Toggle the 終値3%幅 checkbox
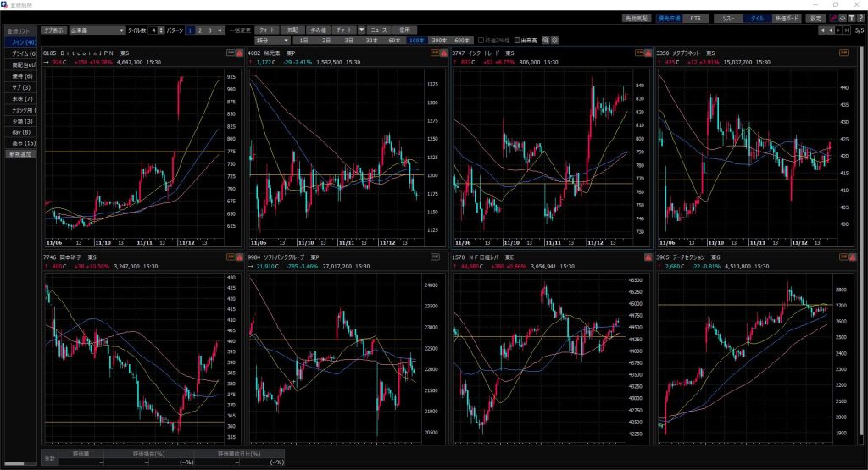The image size is (868, 470). pyautogui.click(x=480, y=40)
